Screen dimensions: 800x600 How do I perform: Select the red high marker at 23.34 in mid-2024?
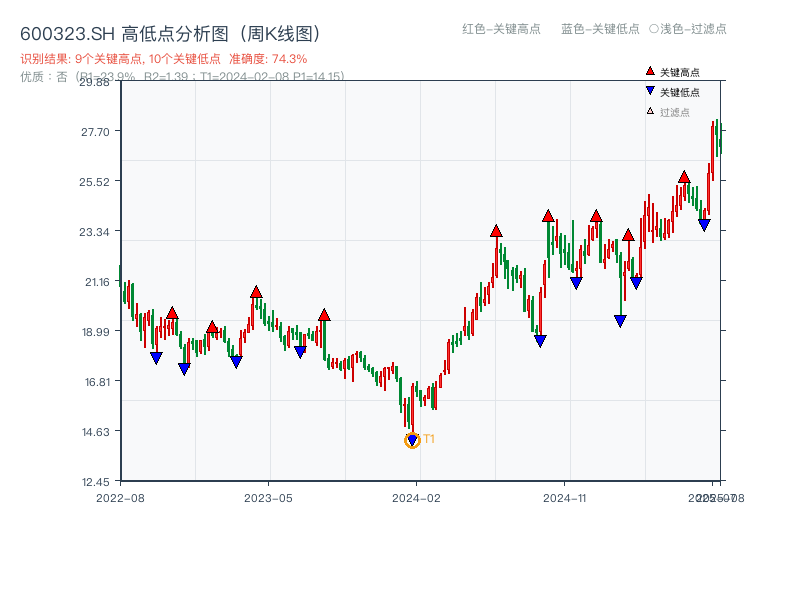pyautogui.click(x=496, y=231)
